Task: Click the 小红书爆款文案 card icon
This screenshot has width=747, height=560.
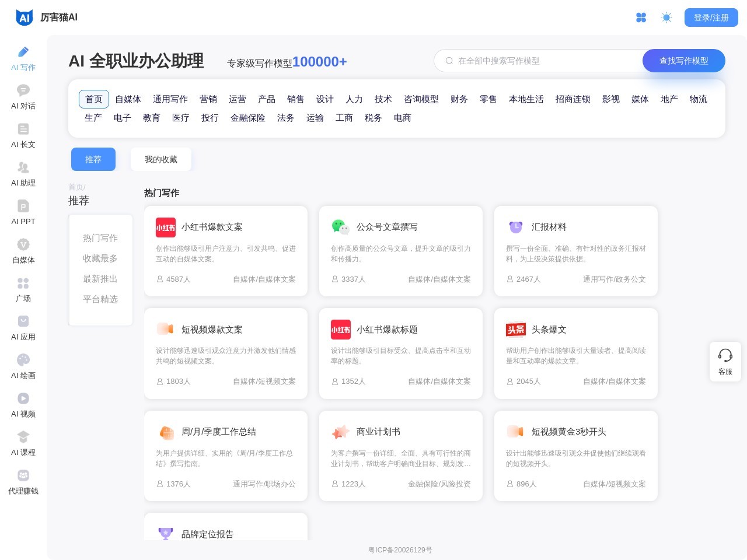Action: pos(166,228)
